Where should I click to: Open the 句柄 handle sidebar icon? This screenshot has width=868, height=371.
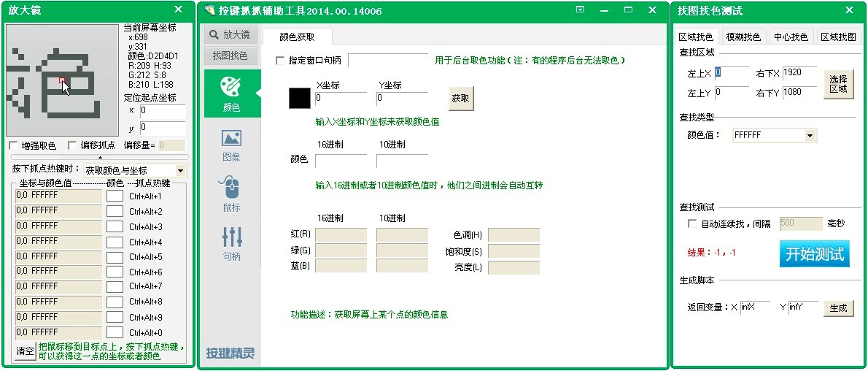point(231,243)
